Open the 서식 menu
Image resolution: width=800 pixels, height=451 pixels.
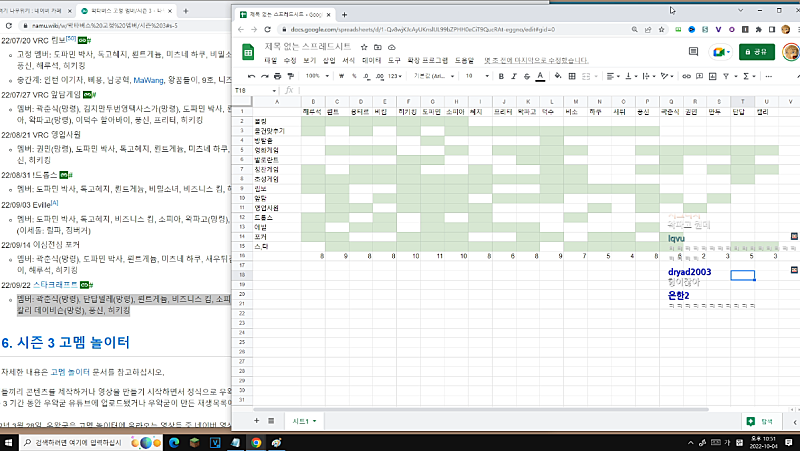coord(348,60)
